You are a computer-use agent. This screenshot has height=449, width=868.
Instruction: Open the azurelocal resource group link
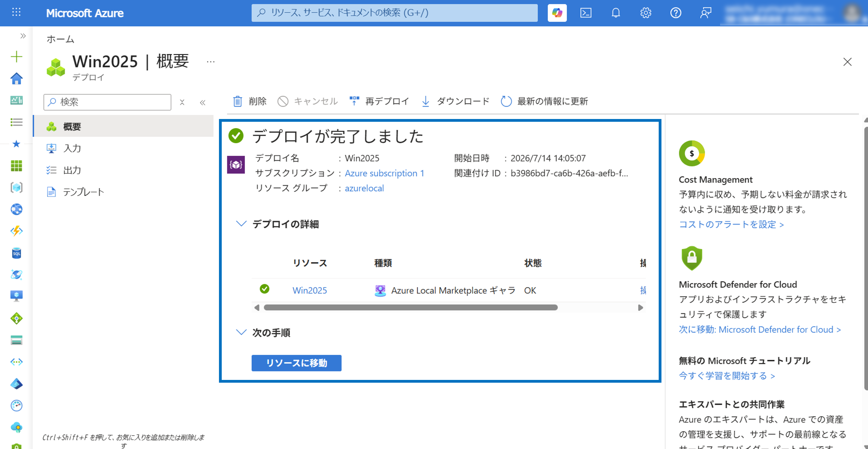coord(364,188)
